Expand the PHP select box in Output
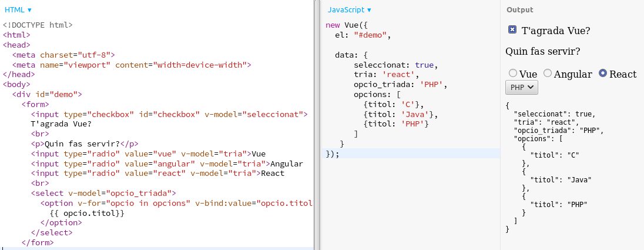644x250 pixels. tap(521, 87)
